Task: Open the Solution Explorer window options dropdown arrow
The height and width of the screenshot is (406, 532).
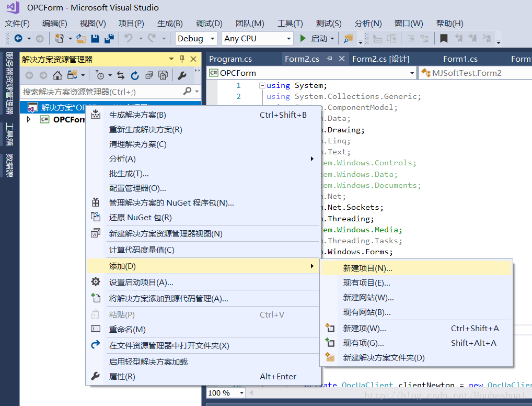Action: click(171, 59)
